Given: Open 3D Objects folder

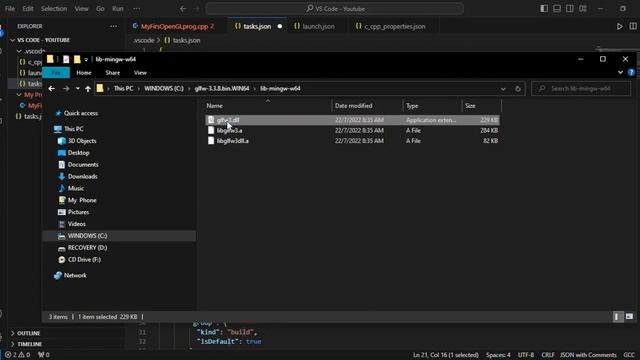Looking at the screenshot, I should point(77,141).
